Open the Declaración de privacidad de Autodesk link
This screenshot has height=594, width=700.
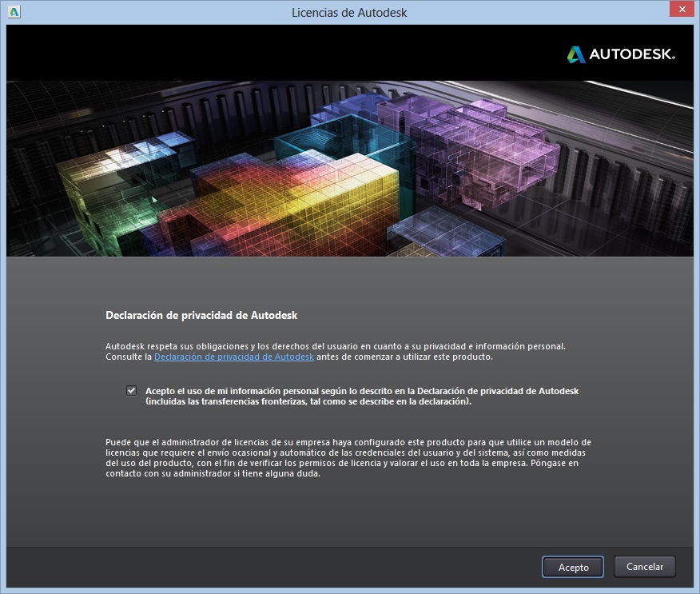(x=234, y=357)
